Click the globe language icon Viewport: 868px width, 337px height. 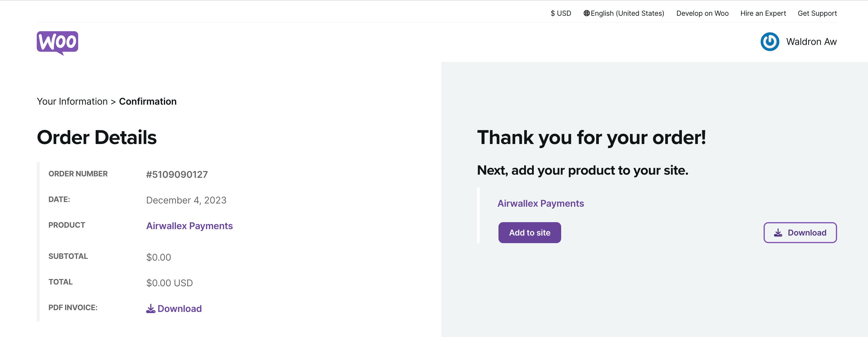587,13
